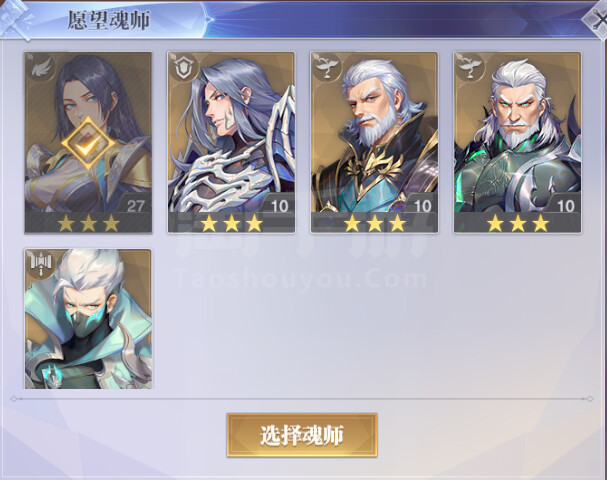Click the tower class icon on masked card

point(41,264)
